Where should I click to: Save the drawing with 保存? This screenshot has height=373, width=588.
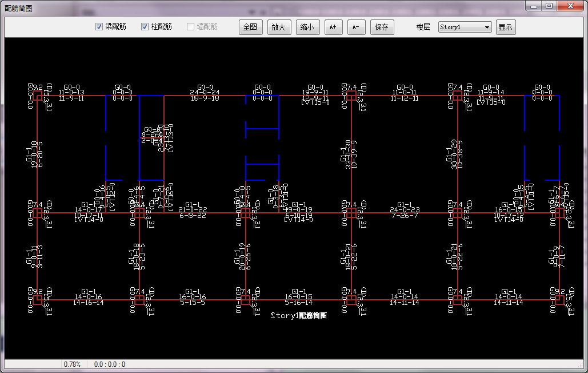point(382,27)
